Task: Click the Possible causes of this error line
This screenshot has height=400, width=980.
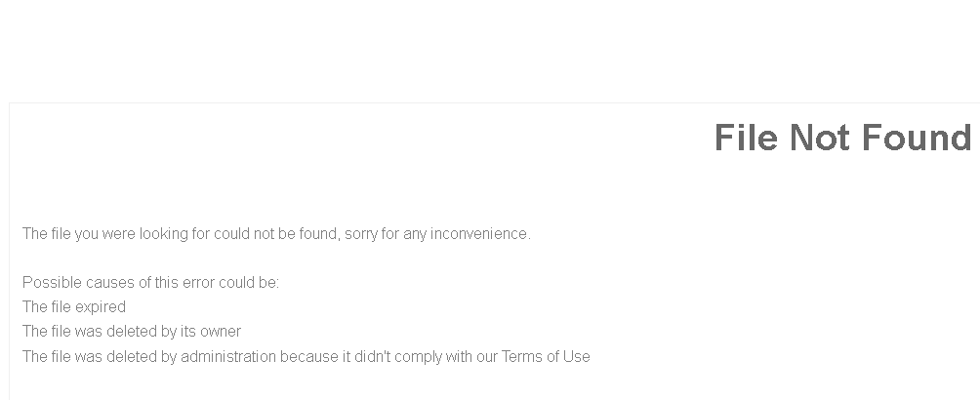Action: (x=150, y=283)
